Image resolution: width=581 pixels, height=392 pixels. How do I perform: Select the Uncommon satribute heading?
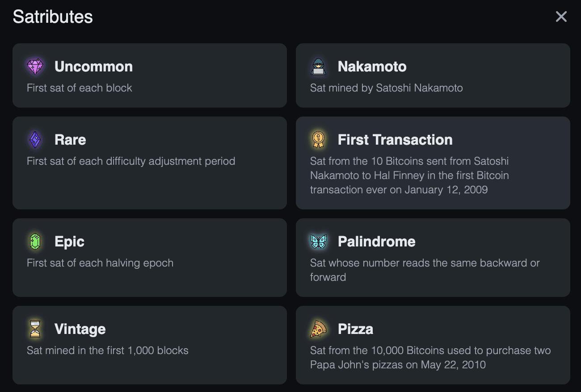[x=93, y=67]
